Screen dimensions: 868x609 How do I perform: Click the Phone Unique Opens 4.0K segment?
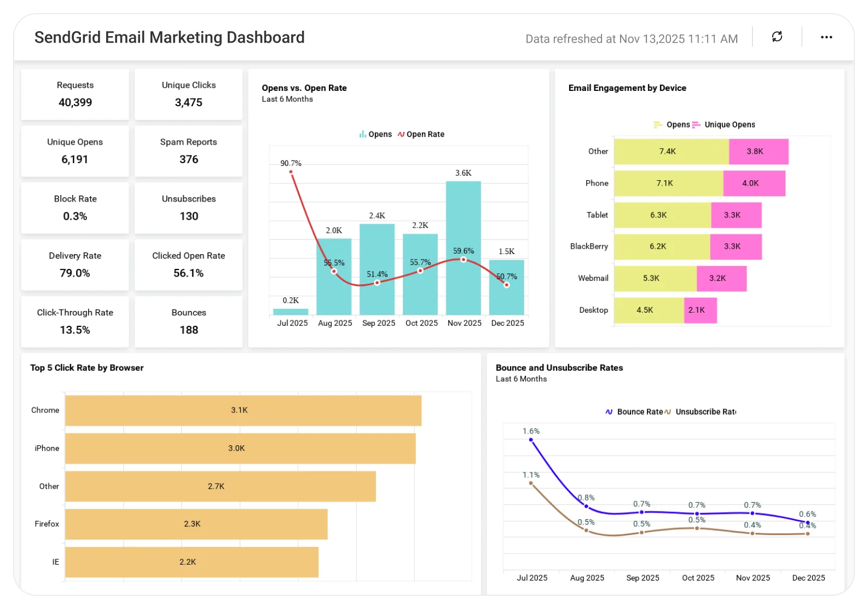(x=754, y=183)
